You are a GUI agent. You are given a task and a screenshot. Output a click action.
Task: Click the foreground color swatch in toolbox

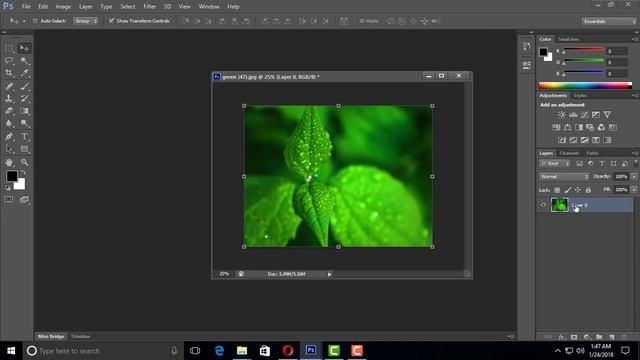tap(11, 176)
